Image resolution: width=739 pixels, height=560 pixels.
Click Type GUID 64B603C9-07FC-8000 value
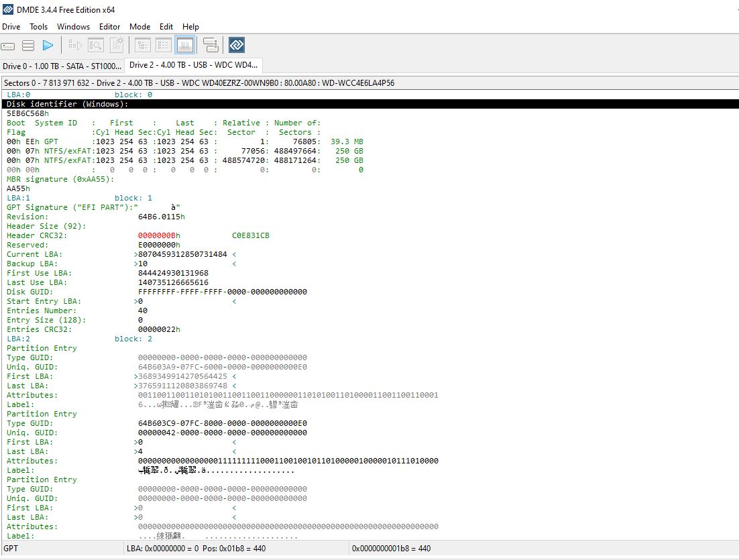pyautogui.click(x=223, y=423)
